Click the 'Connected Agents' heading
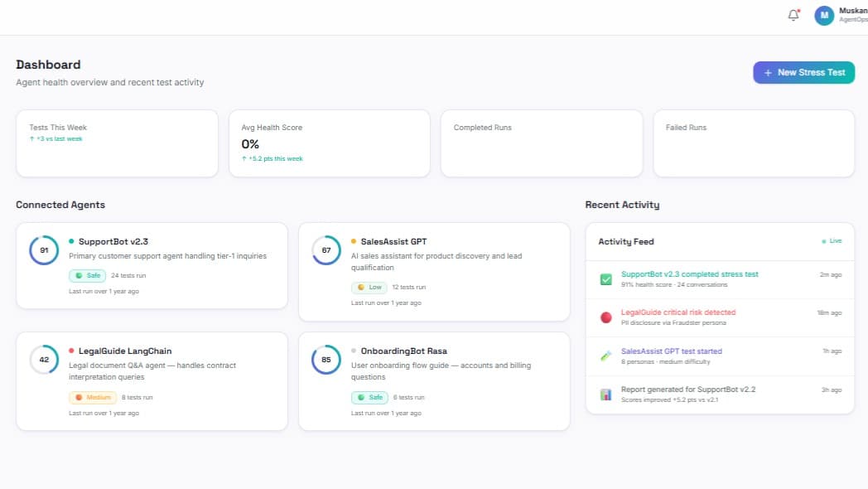The image size is (868, 489). pos(60,205)
